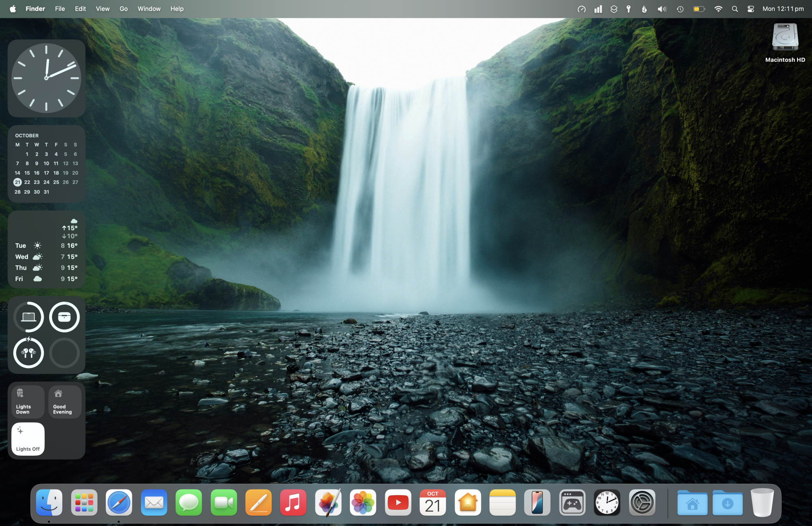The height and width of the screenshot is (526, 812).
Task: Expand the Wi-Fi status menu
Action: click(x=718, y=9)
